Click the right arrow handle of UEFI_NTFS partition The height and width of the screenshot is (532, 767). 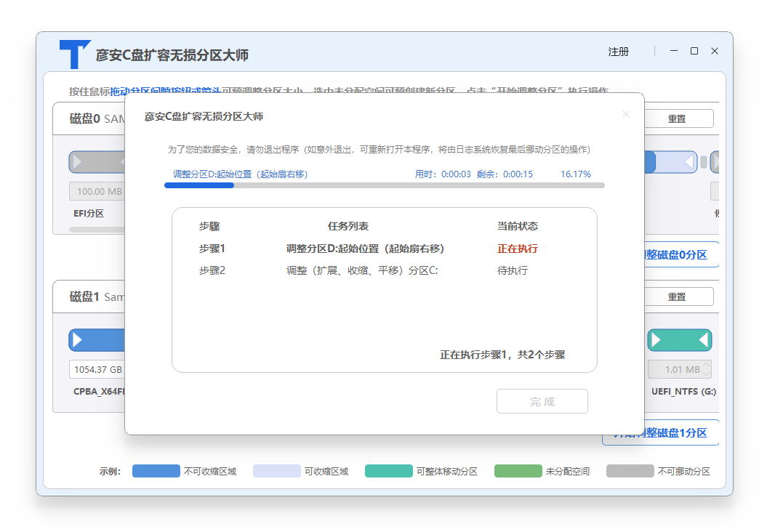pyautogui.click(x=704, y=340)
